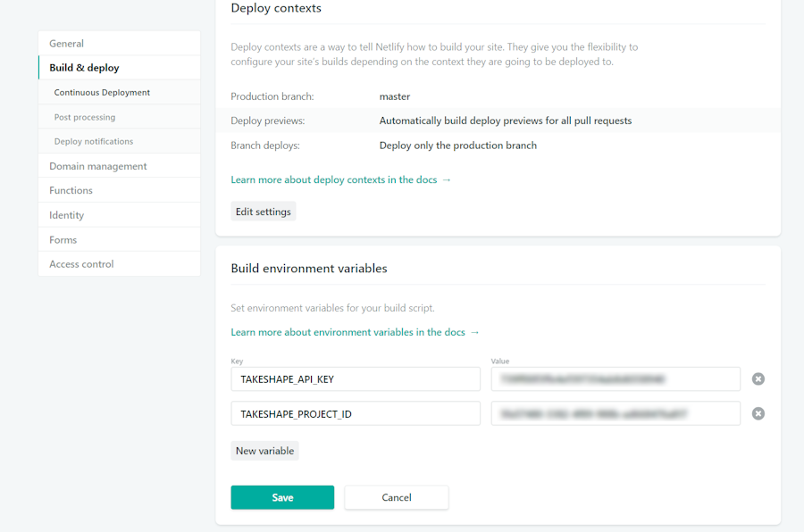
Task: Click the 'Branch deploys:' label
Action: coord(265,145)
